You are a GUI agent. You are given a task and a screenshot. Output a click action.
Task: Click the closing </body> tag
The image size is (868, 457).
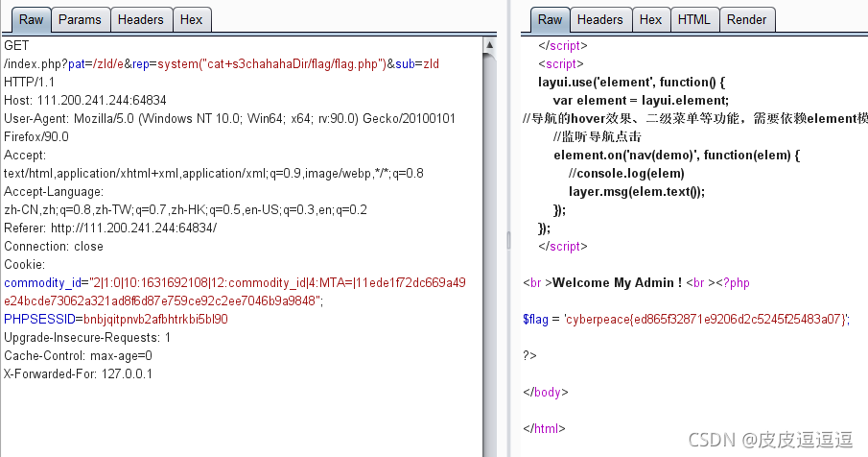[546, 392]
